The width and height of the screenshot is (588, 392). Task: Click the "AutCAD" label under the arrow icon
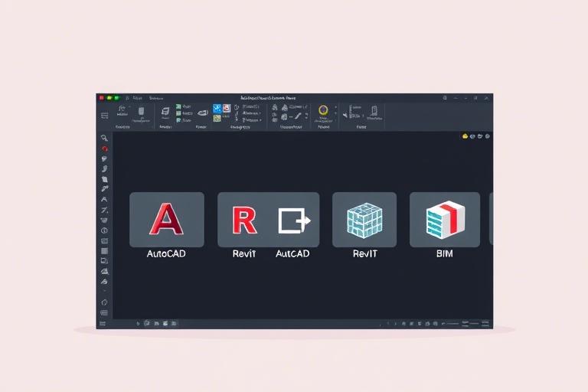[x=292, y=254]
